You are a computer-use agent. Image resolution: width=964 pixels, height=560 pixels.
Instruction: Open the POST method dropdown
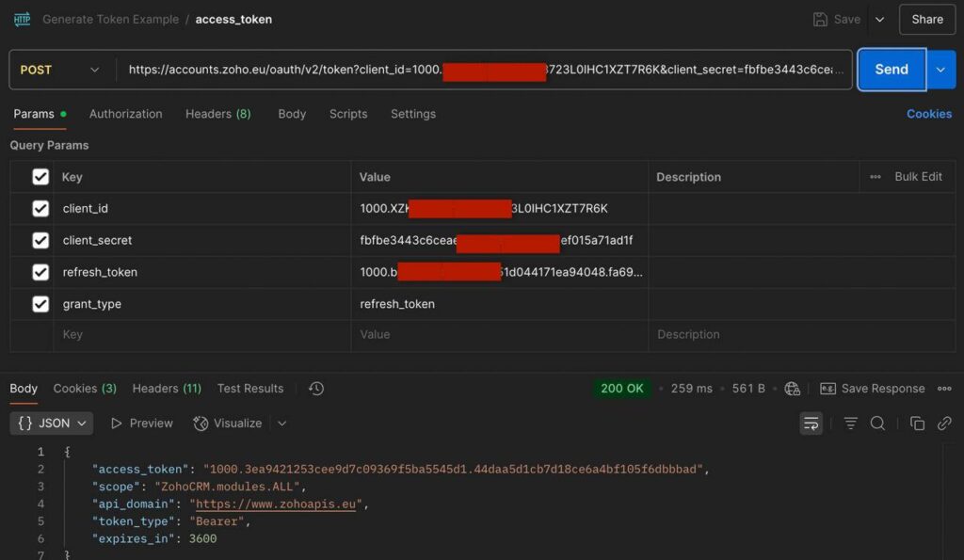coord(59,70)
